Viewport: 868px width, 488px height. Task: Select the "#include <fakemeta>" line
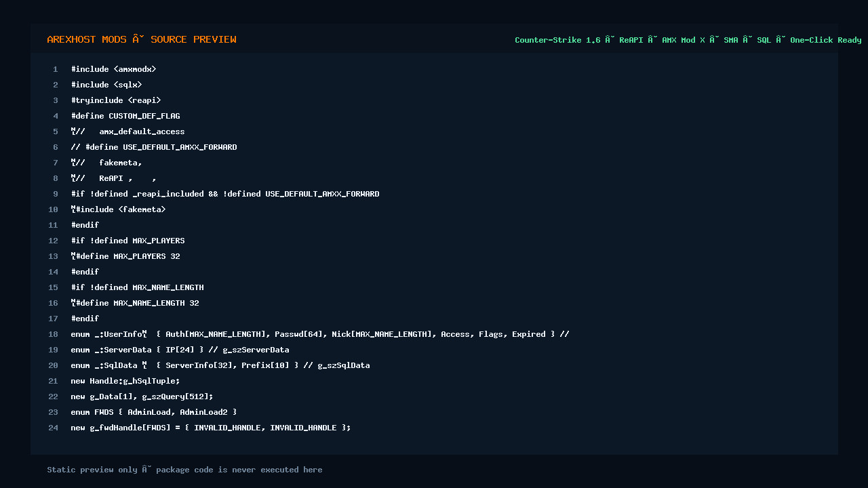[x=118, y=209]
